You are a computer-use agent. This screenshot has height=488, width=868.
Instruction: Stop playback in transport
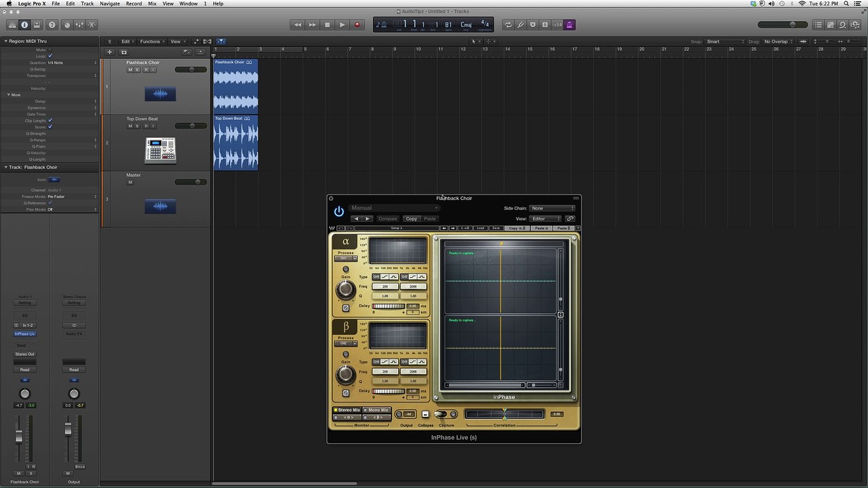327,25
